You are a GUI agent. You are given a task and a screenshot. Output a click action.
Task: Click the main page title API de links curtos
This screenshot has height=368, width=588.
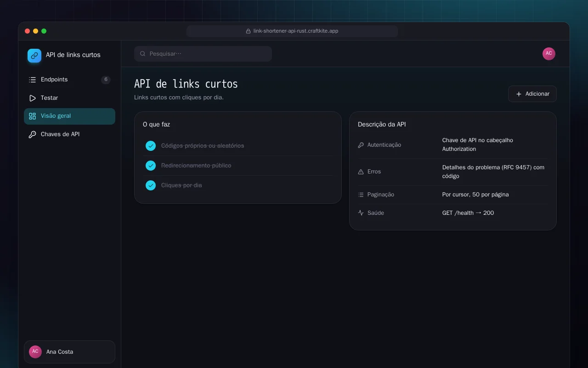coord(186,84)
